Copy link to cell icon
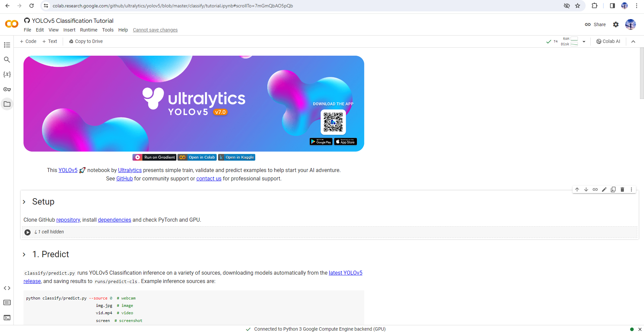Image resolution: width=644 pixels, height=333 pixels. click(595, 189)
